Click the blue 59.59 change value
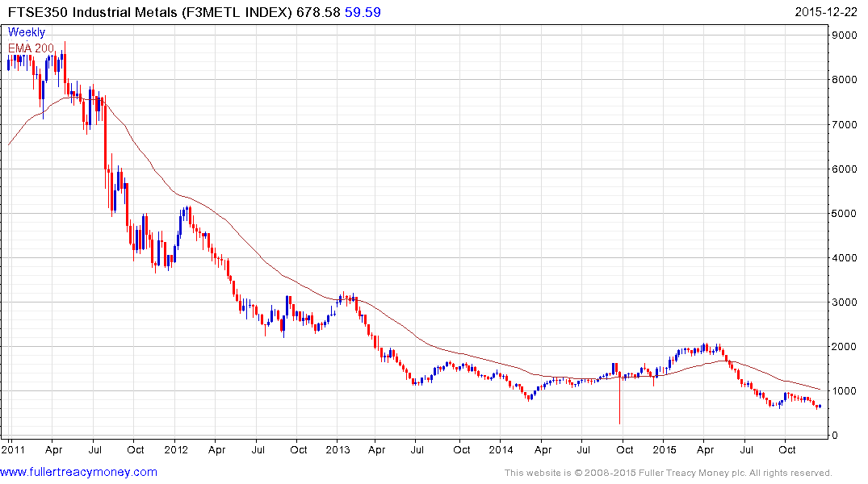 click(363, 12)
